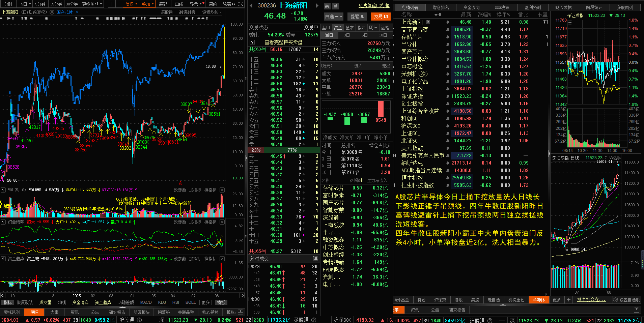Viewport: 644px width, 323px height.
Task: Add new watchlist tab with plus icon
Action: pyautogui.click(x=568, y=300)
